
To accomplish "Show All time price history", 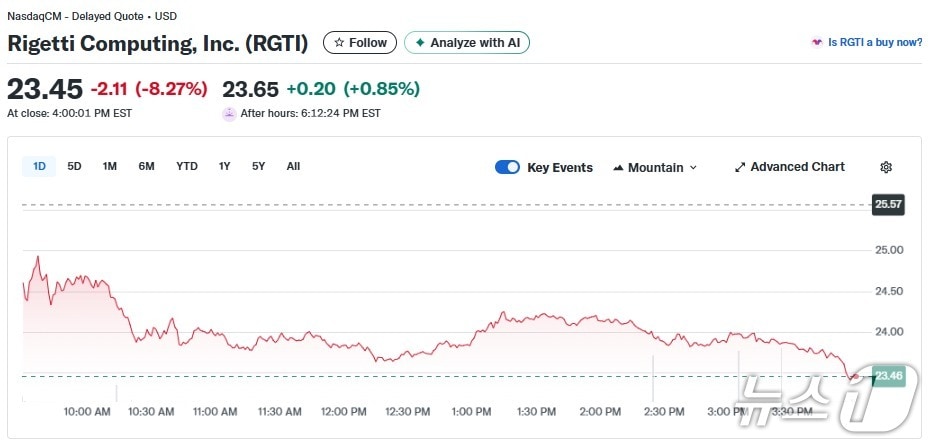I will 293,167.
